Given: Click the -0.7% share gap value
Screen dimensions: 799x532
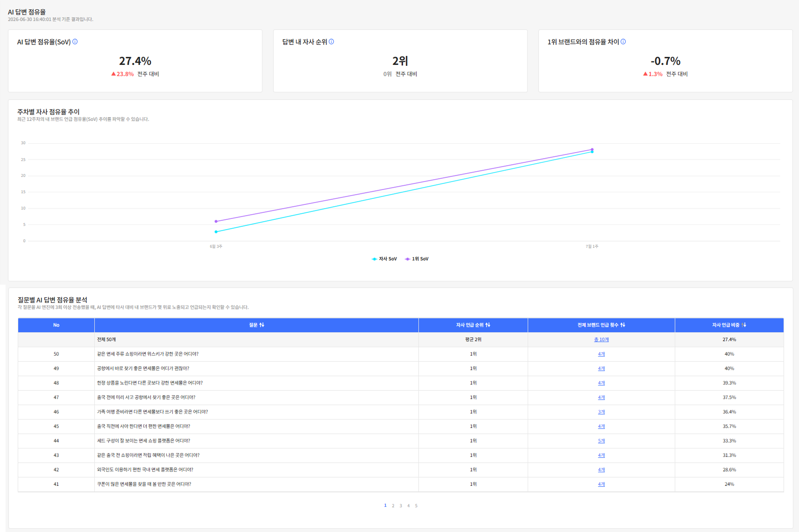Looking at the screenshot, I should click(x=665, y=61).
